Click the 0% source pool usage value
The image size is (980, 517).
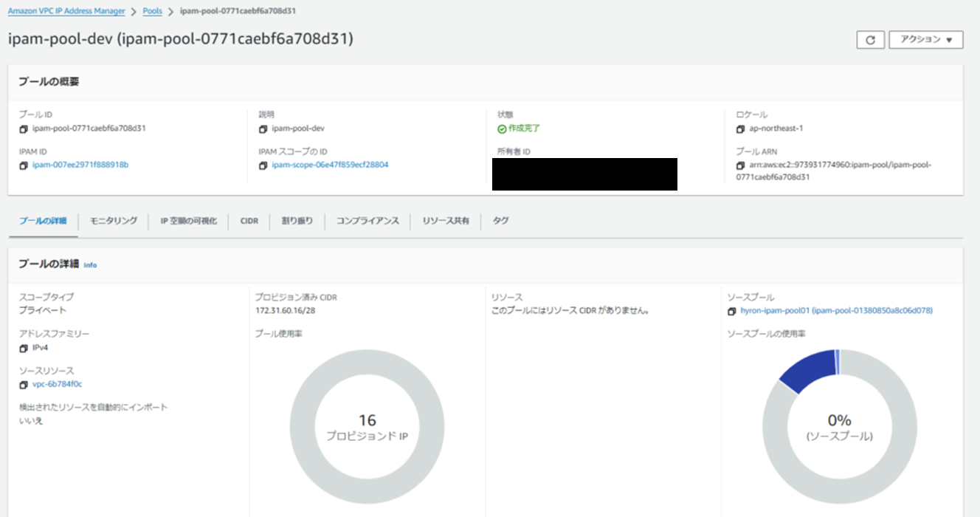click(x=840, y=420)
